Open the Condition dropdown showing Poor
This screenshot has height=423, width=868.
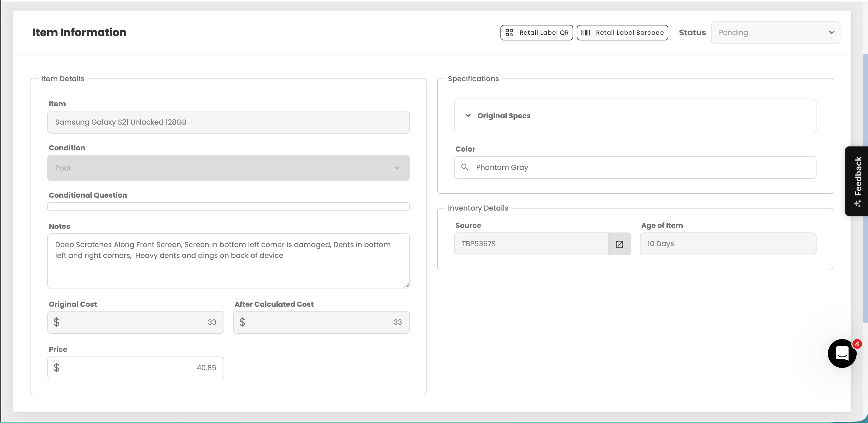pyautogui.click(x=228, y=168)
